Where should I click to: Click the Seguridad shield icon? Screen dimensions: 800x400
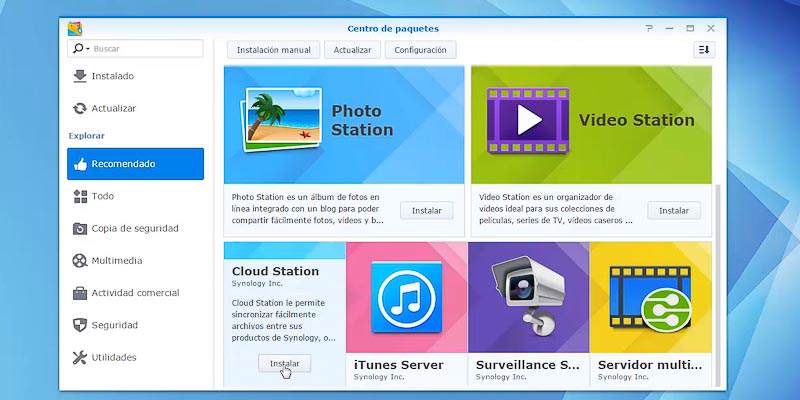80,326
